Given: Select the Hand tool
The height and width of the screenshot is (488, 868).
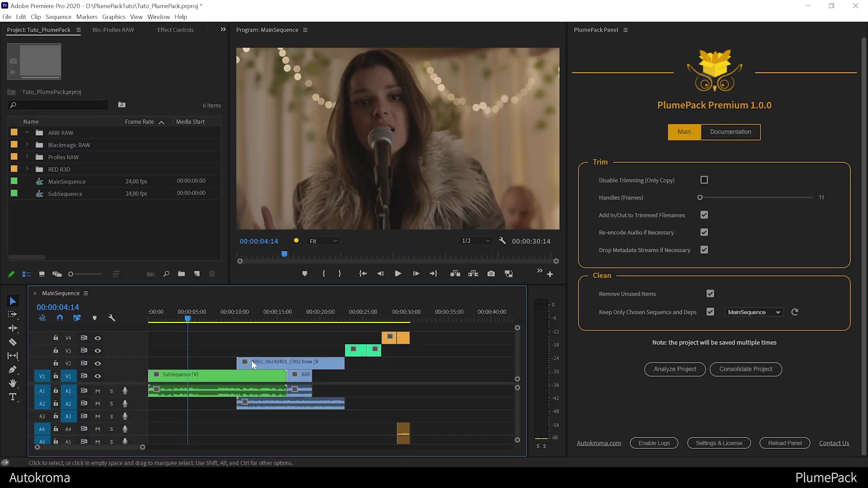Looking at the screenshot, I should click(x=13, y=383).
